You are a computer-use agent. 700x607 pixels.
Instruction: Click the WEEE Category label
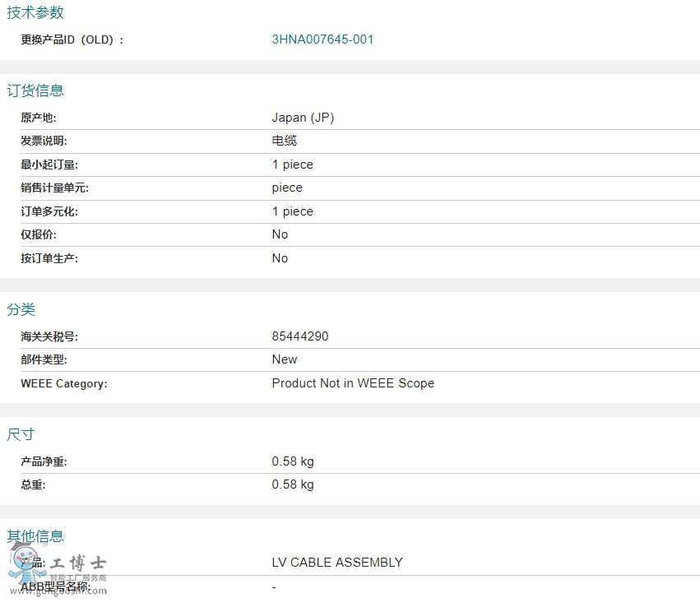click(64, 383)
